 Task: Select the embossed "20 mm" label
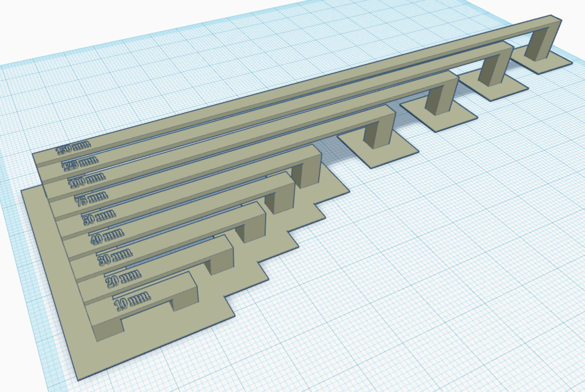tap(123, 278)
